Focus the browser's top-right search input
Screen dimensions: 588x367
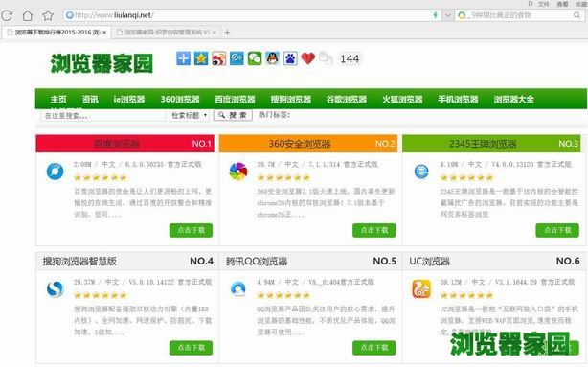pyautogui.click(x=519, y=15)
